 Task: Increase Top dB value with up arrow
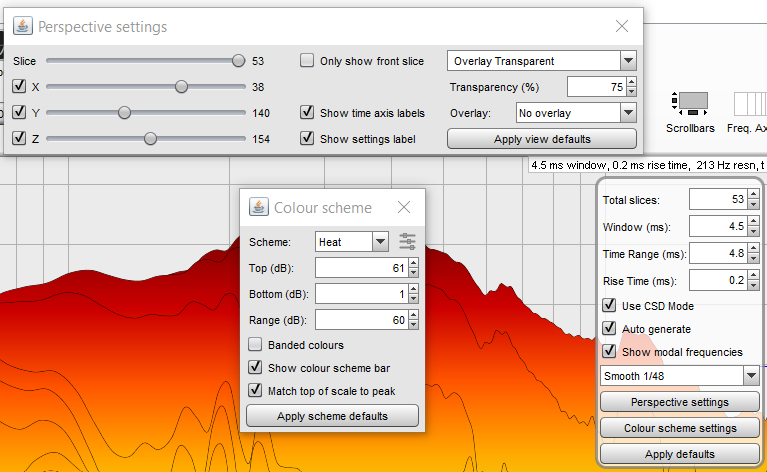(414, 263)
